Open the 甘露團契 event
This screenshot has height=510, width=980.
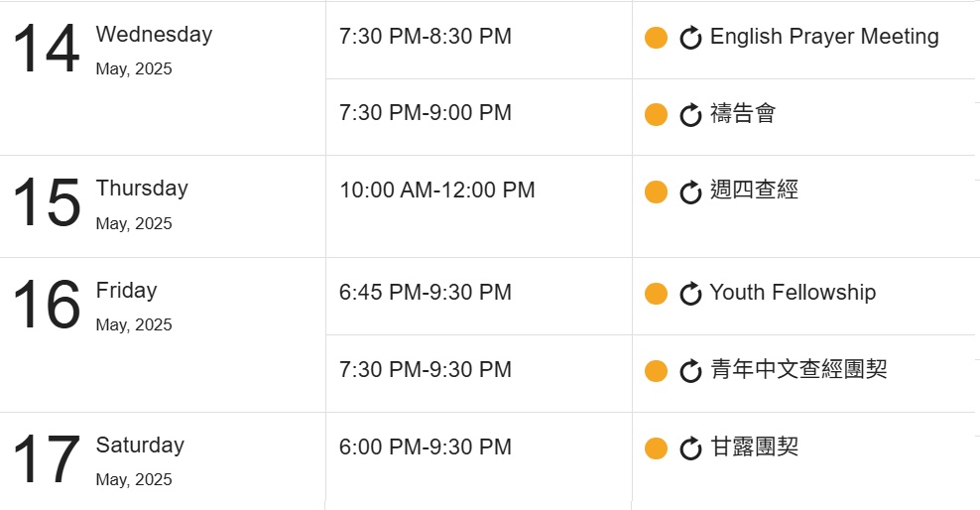pos(755,446)
